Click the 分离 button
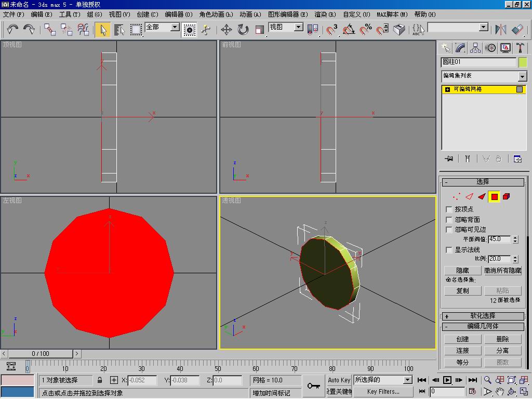This screenshot has height=399, width=532. [x=502, y=351]
